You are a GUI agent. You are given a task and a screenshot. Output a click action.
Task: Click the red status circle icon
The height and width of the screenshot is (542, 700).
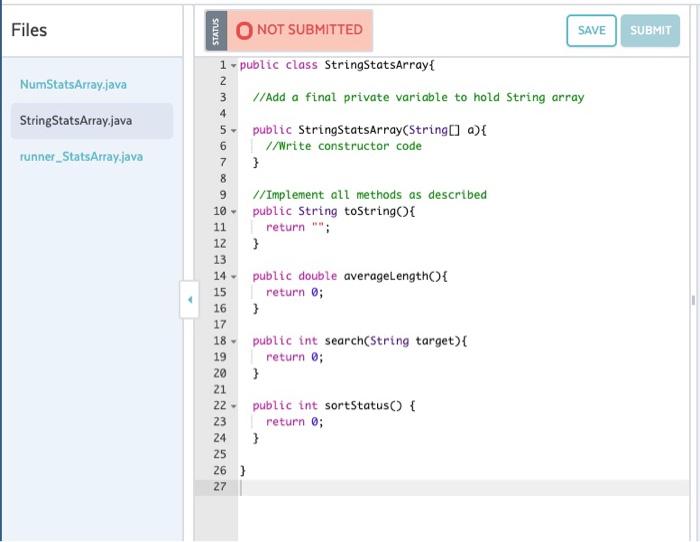pyautogui.click(x=244, y=30)
